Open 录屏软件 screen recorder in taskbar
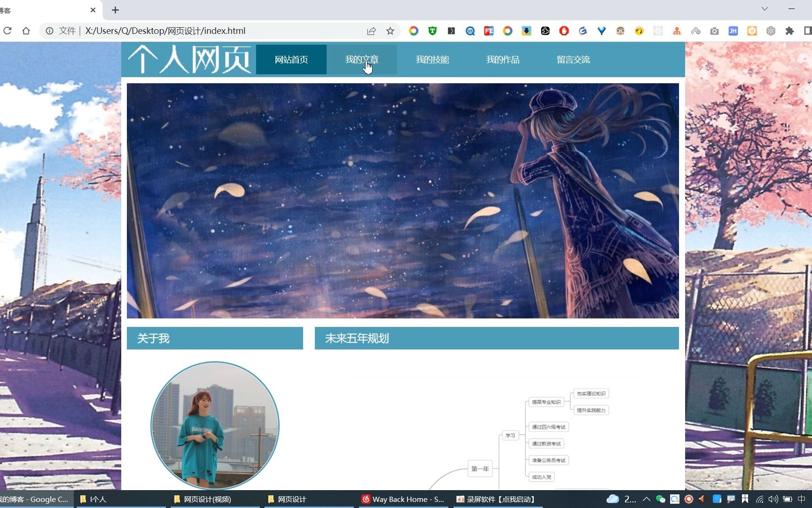This screenshot has height=508, width=812. 497,499
